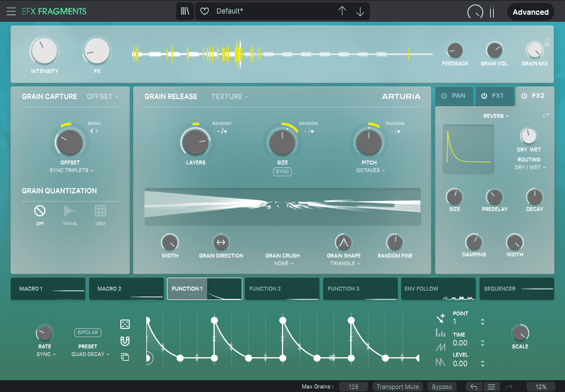Select Trans. grain quantization mode

pos(70,211)
